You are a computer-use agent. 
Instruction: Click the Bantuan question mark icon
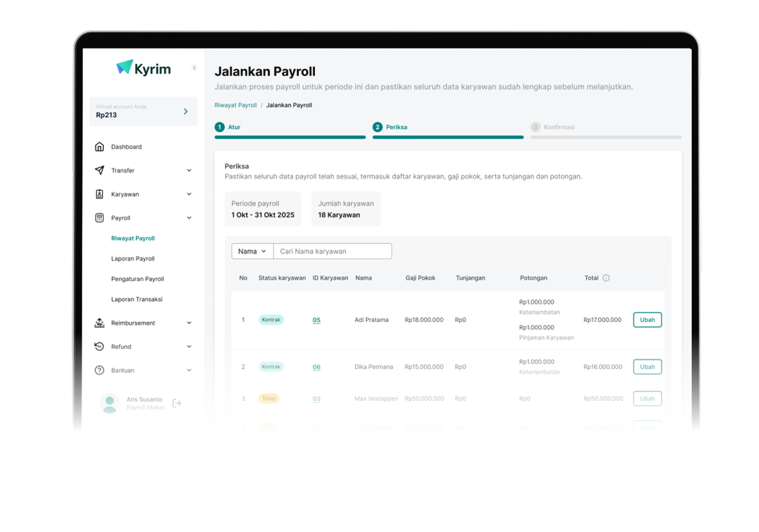coord(99,370)
